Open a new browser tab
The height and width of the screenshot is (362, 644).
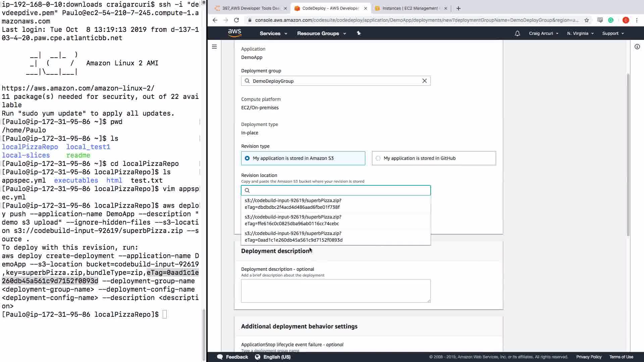pyautogui.click(x=459, y=8)
